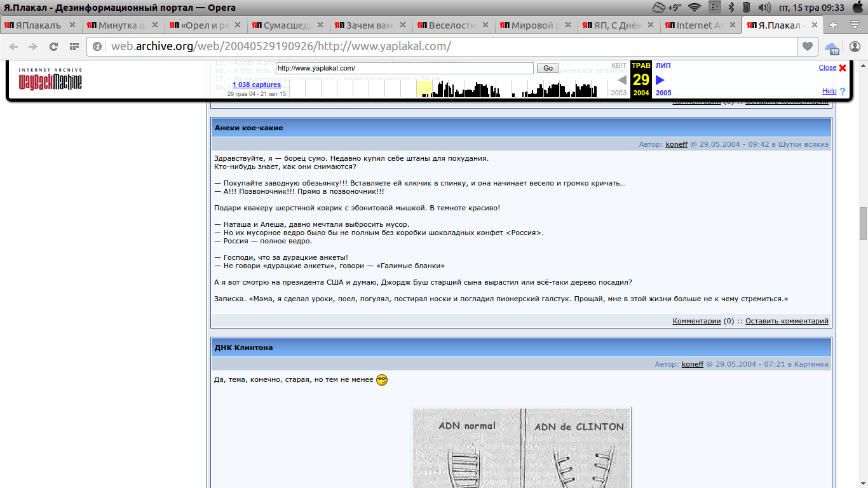Open author koneff in ДНК Клинтона post

coord(693,364)
